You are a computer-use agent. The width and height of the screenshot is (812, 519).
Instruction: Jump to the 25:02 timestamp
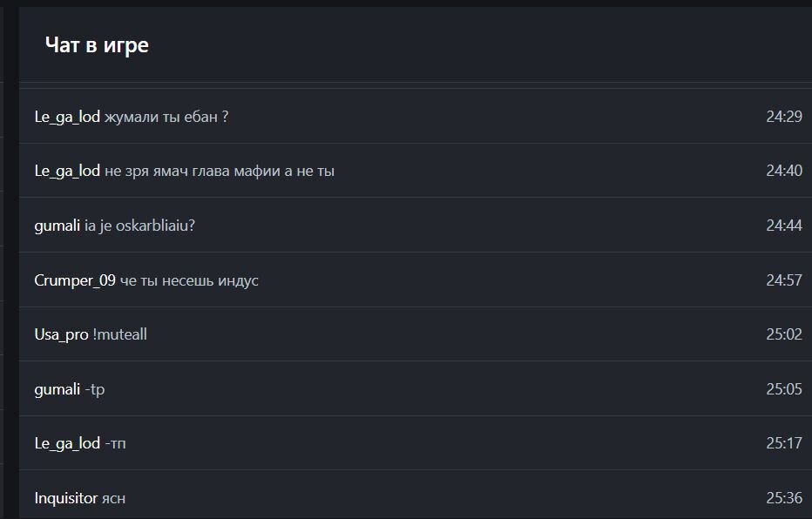[783, 334]
